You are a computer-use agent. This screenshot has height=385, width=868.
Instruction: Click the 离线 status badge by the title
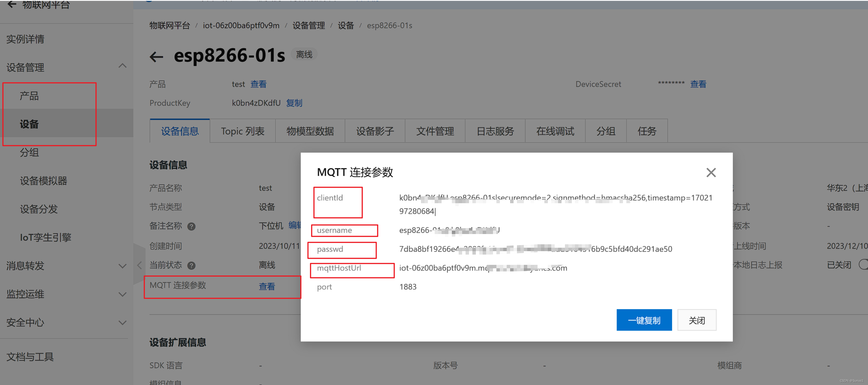pos(304,55)
